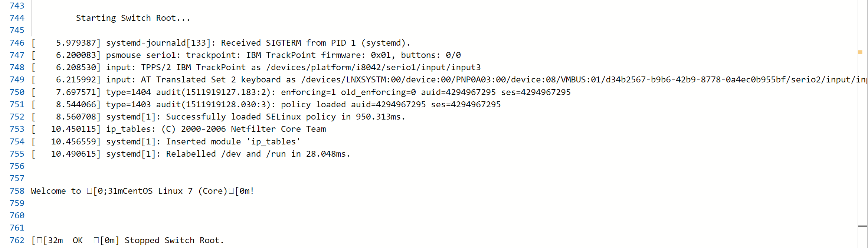
Task: Click the "Inserted module 'ip_tables'" text
Action: pos(233,141)
